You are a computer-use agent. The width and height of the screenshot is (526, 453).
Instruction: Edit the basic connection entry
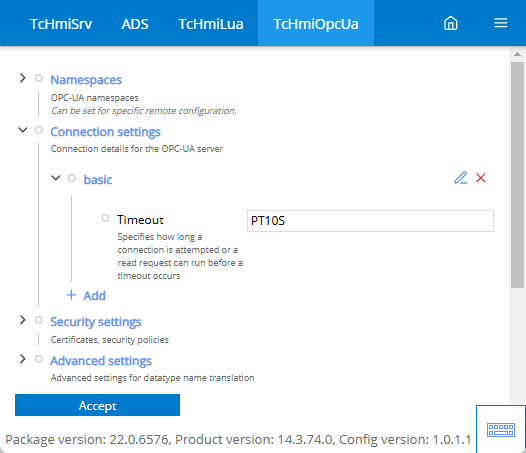[x=461, y=178]
